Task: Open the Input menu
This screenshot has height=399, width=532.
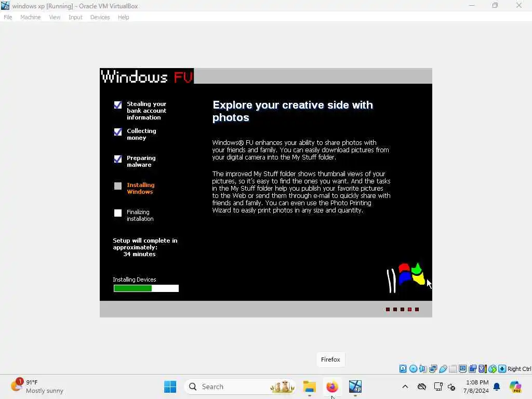Action: click(75, 17)
